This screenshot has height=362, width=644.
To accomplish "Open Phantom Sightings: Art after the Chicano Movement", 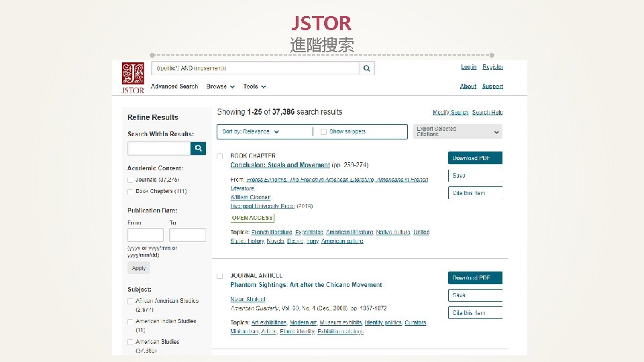I will coord(306,285).
